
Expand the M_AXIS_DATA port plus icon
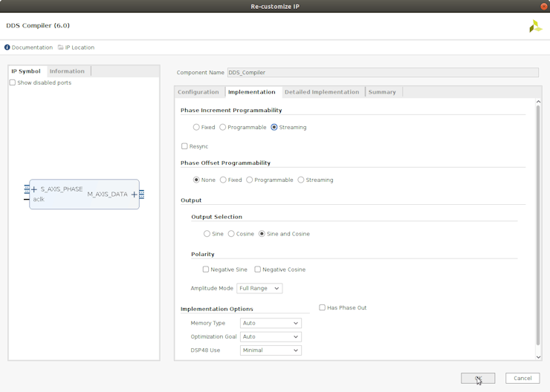click(134, 195)
